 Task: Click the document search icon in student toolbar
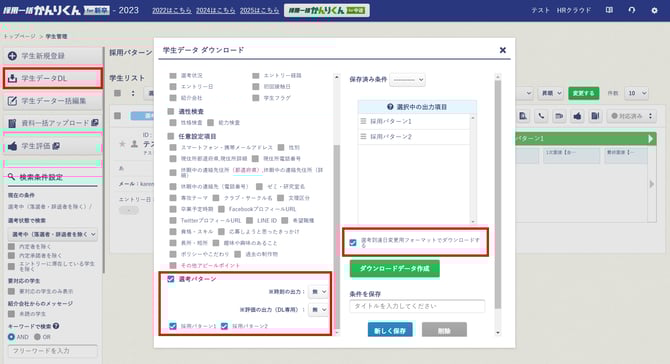pyautogui.click(x=523, y=116)
